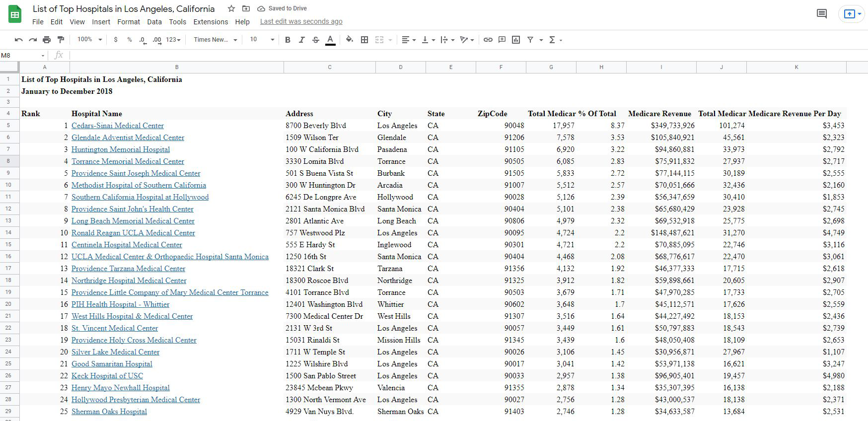Insert a chart from the toolbar
Image resolution: width=868 pixels, height=421 pixels.
click(x=516, y=40)
